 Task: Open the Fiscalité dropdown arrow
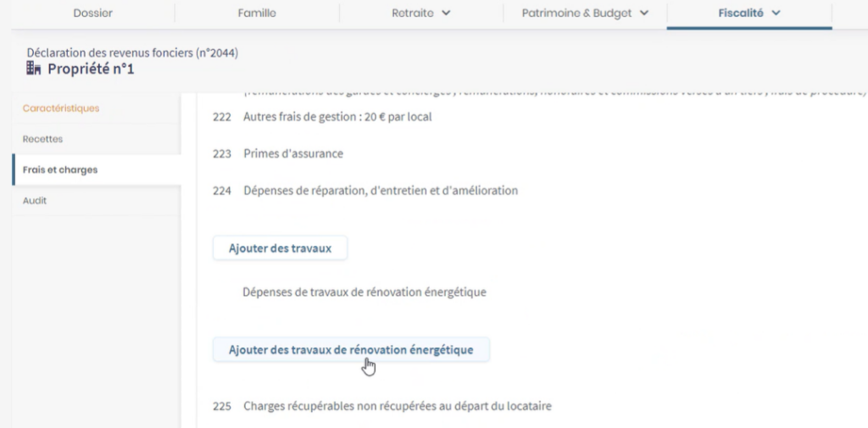pyautogui.click(x=776, y=13)
